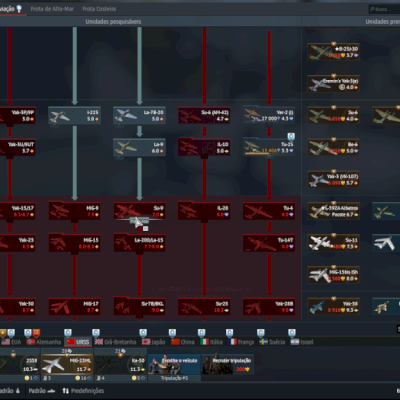Select the 2S38 crew slot
400x400 pixels.
tap(20, 364)
